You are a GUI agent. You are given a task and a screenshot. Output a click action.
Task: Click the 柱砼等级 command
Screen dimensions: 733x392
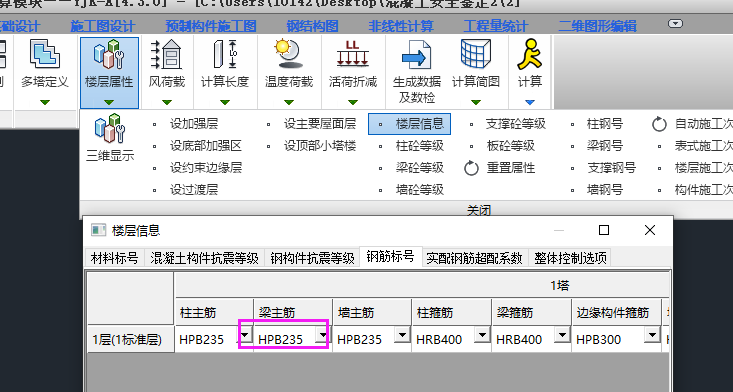tap(420, 146)
